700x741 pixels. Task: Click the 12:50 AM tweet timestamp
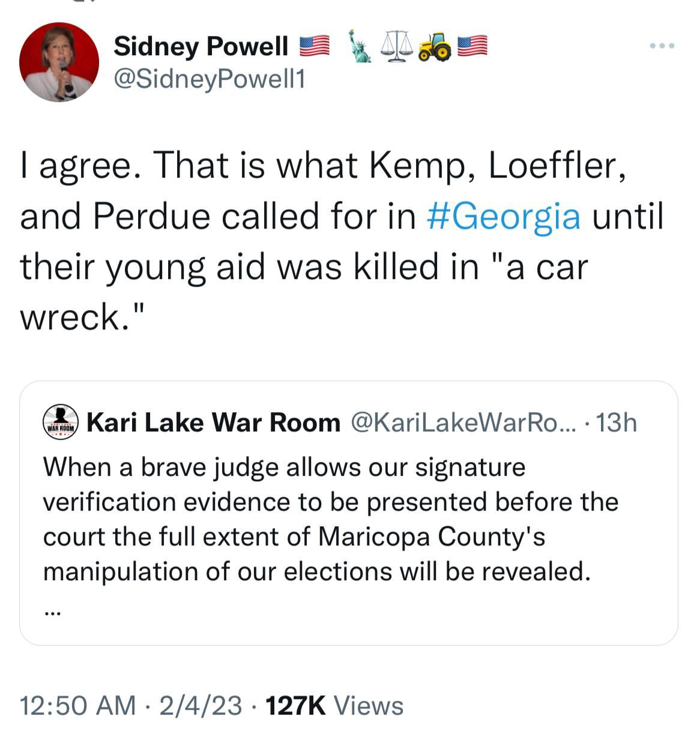click(x=77, y=706)
